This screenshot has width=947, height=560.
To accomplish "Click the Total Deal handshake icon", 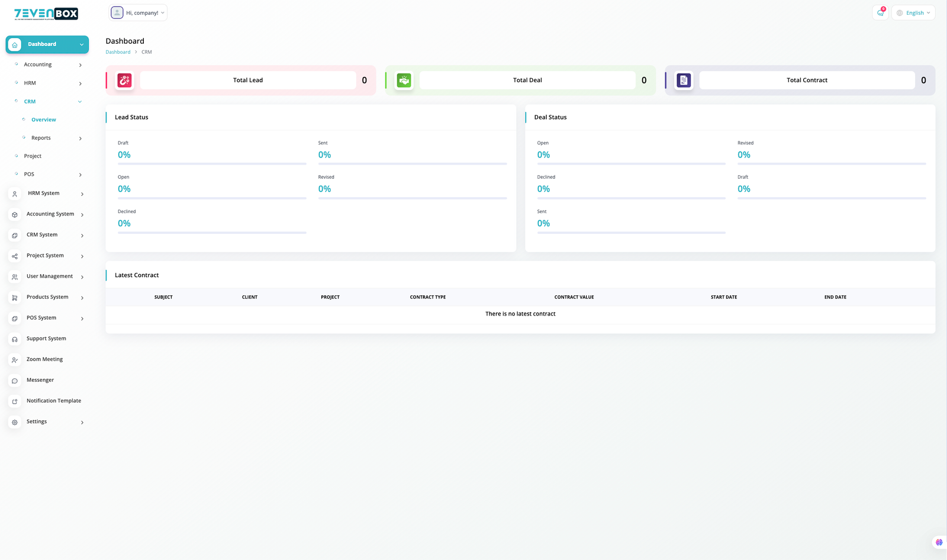I will point(404,81).
